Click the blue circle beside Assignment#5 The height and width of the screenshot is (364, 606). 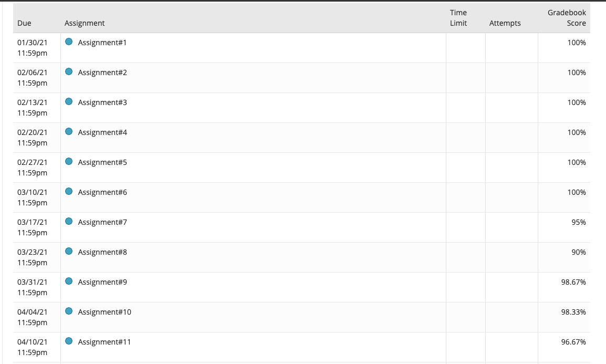(69, 162)
